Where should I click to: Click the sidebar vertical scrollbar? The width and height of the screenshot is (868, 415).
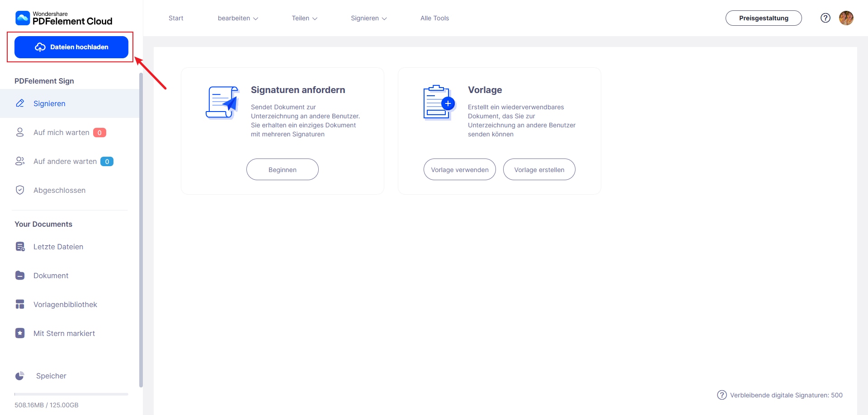click(141, 230)
